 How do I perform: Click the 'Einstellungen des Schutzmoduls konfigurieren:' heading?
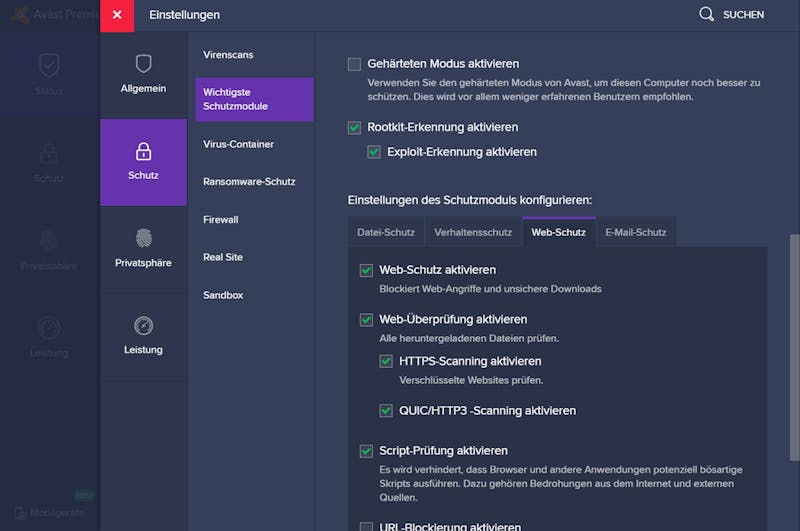pyautogui.click(x=470, y=200)
